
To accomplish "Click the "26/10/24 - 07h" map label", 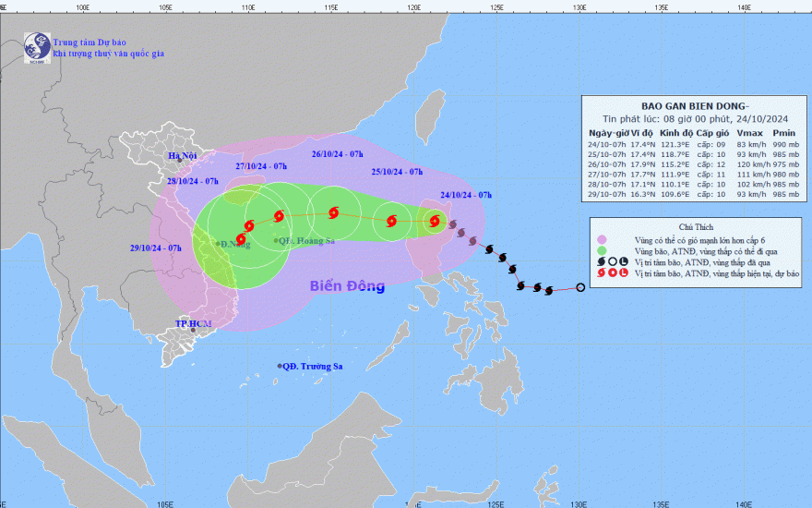I will tap(337, 154).
